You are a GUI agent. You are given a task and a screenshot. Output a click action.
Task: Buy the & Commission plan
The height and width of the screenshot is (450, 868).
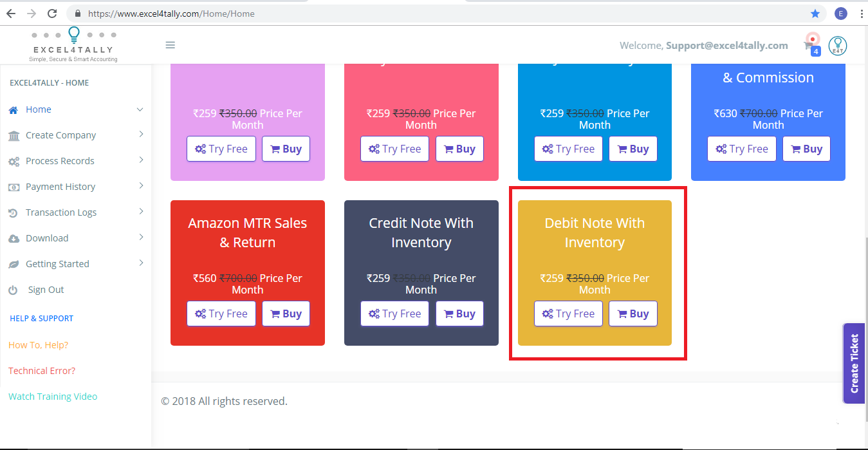[807, 149]
